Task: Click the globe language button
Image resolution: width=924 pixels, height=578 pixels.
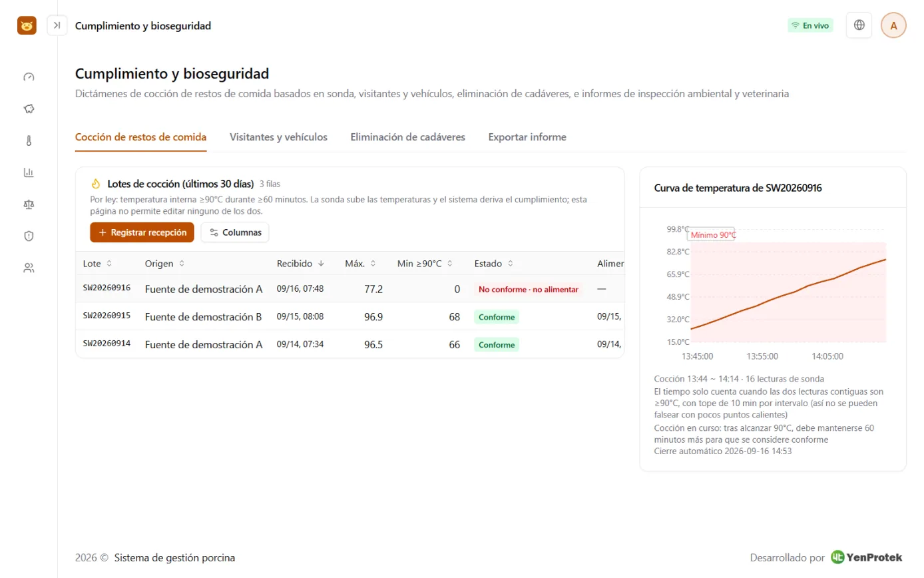Action: (859, 25)
